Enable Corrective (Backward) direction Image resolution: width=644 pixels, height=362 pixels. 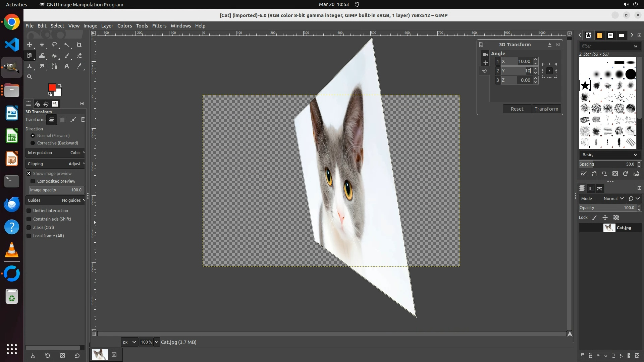coord(33,143)
